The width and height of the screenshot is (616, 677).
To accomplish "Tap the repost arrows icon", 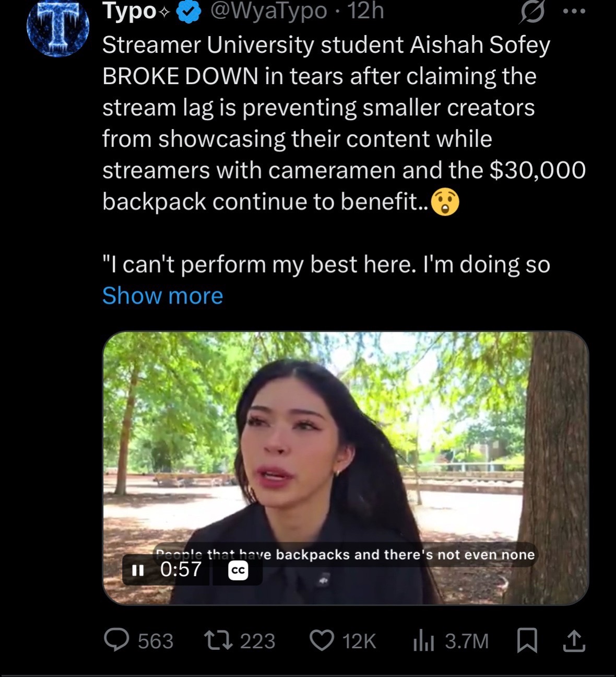I will (x=218, y=640).
